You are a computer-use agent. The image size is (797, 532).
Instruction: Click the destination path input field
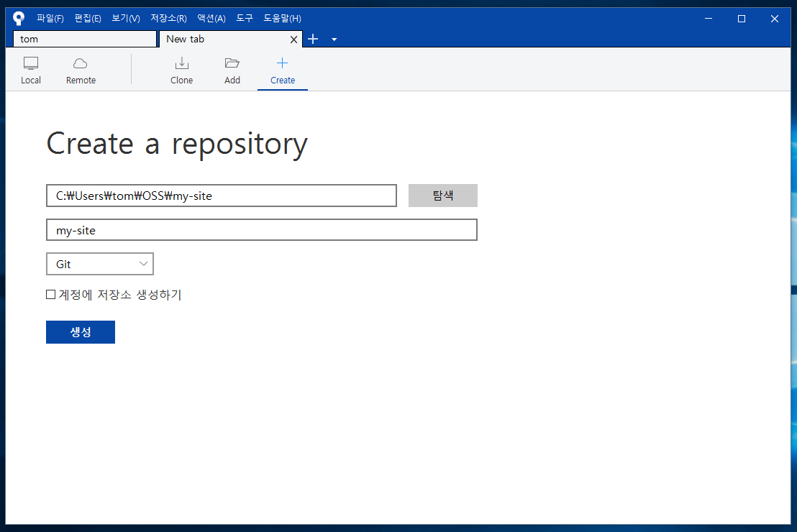221,196
